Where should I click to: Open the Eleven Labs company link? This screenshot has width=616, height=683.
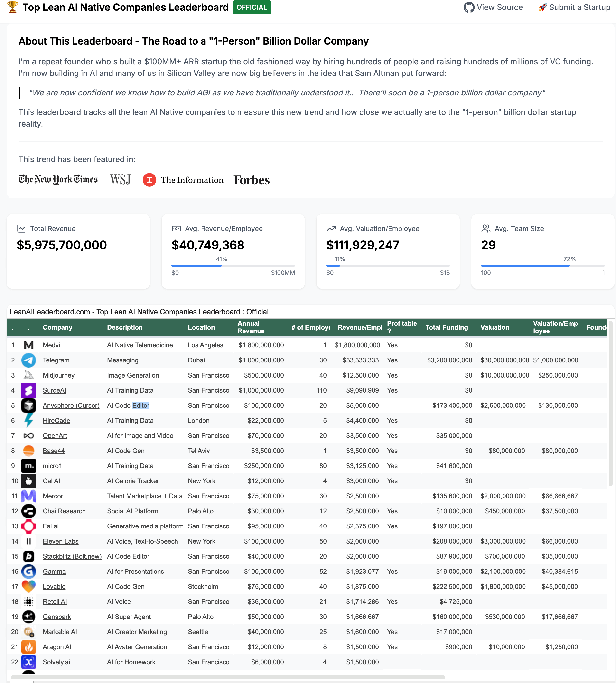61,541
